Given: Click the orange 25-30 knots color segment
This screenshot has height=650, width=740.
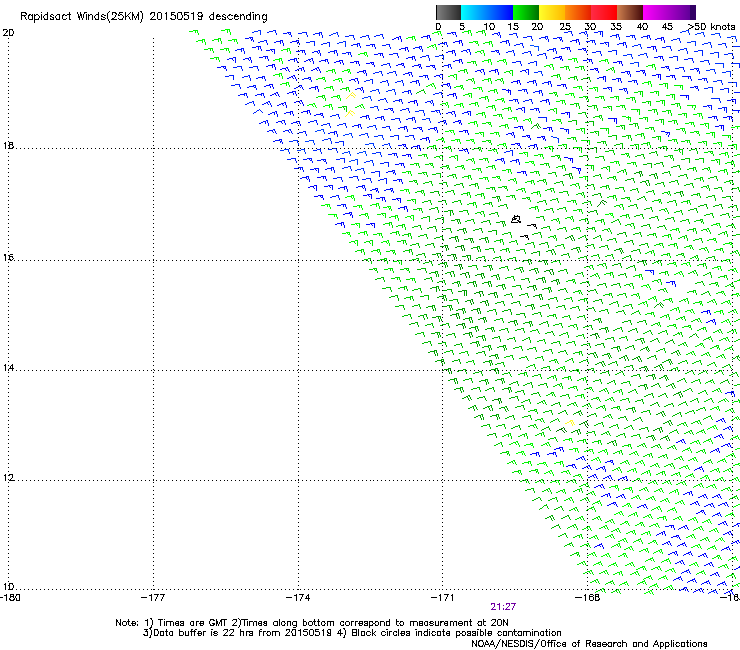Looking at the screenshot, I should [578, 12].
